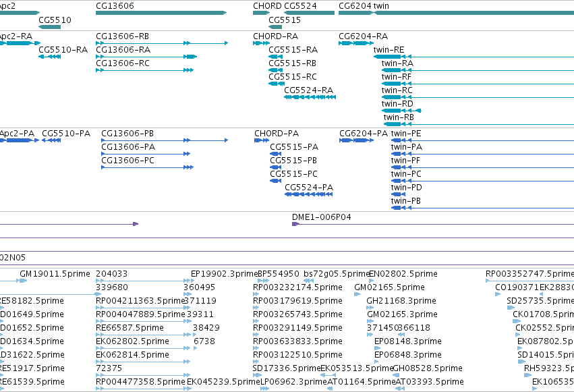Image resolution: width=574 pixels, height=392 pixels.
Task: Select the CG5515 gene label
Action: 285,20
